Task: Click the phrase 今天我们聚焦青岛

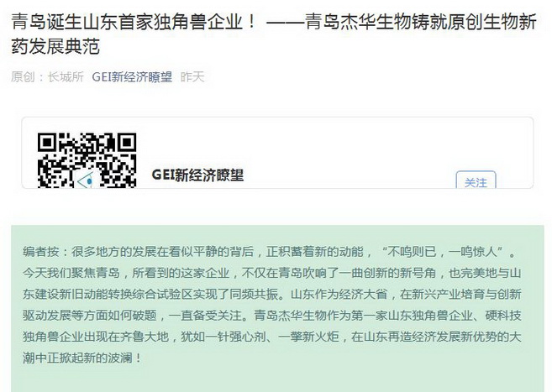Action: [x=71, y=273]
